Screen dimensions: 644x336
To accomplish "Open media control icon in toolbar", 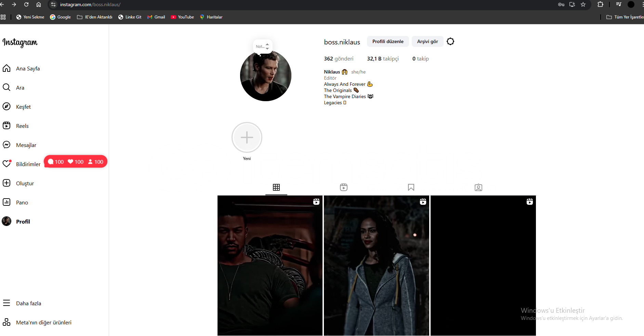I will 619,4.
